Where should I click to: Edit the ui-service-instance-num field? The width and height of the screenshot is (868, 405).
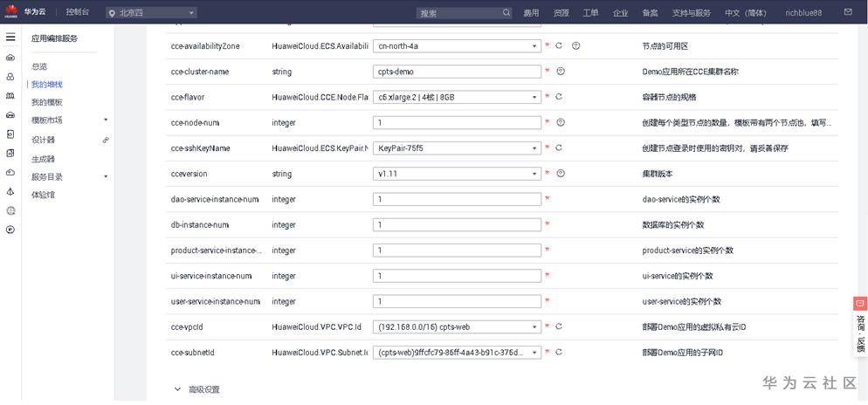click(x=458, y=276)
